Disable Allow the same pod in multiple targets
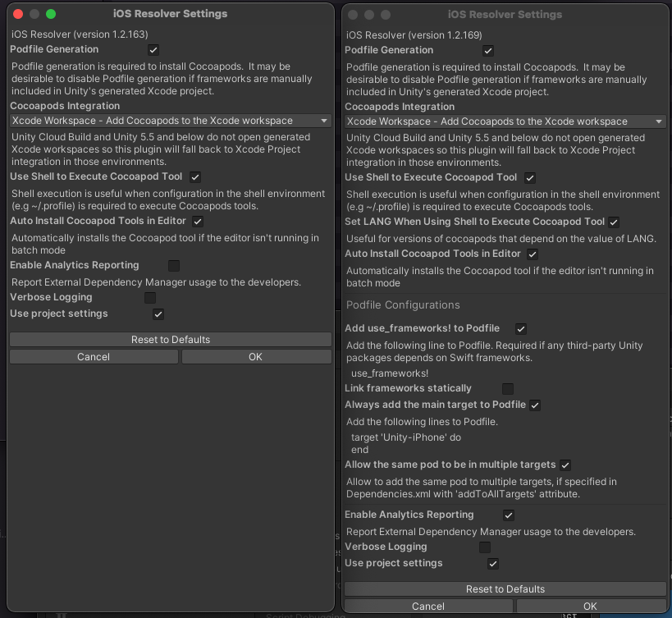672x618 pixels. 565,464
